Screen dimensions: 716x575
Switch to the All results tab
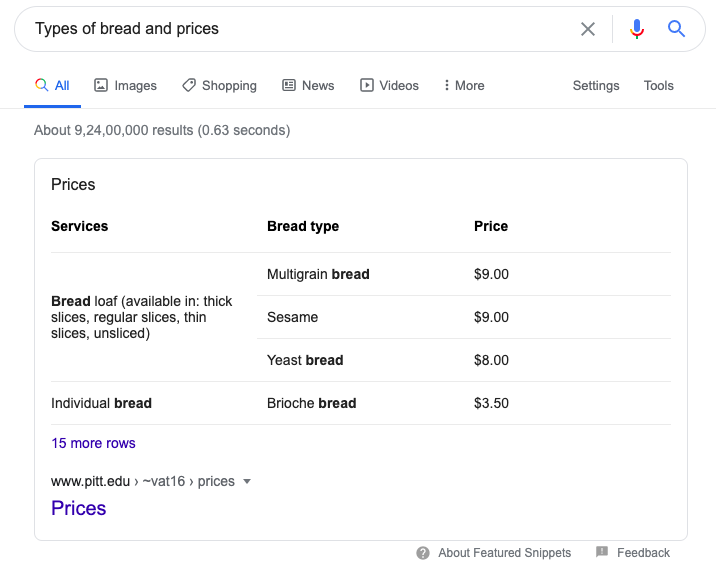click(x=53, y=86)
